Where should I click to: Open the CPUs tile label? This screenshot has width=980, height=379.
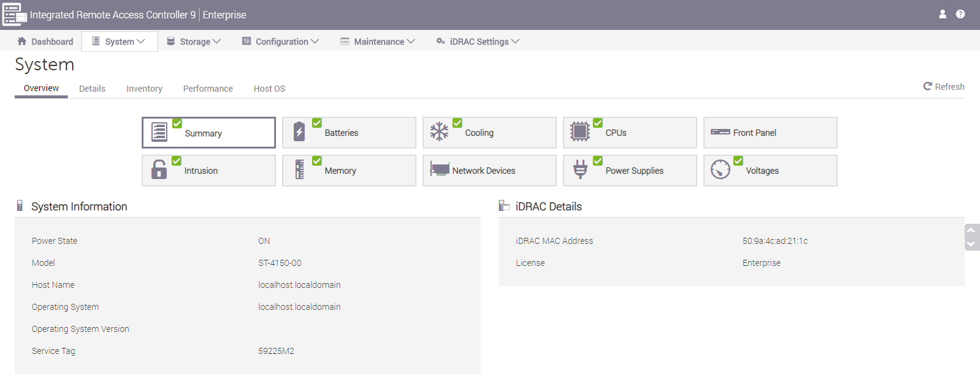point(616,133)
